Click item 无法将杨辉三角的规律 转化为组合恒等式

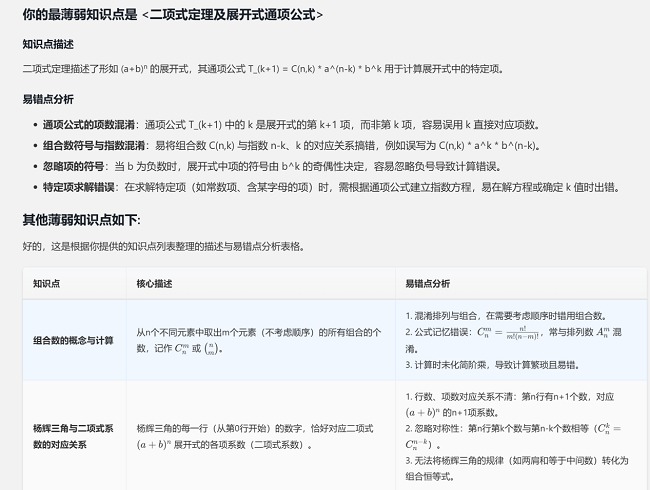(x=517, y=468)
